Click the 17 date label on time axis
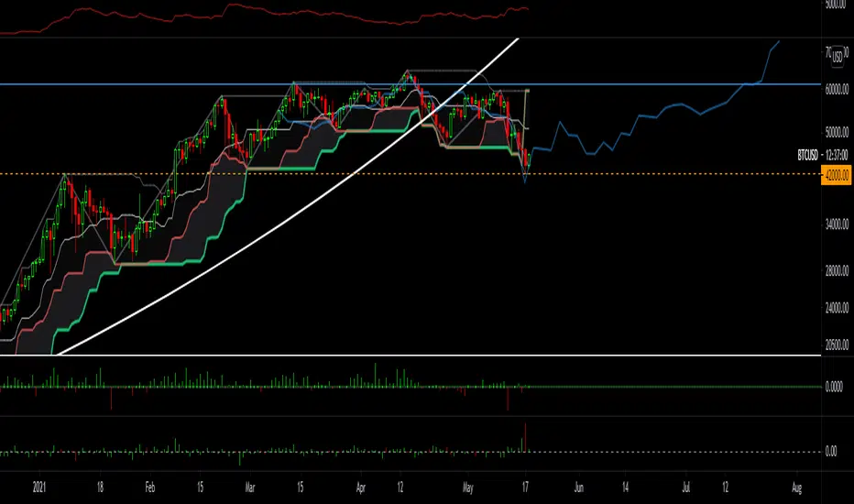854x504 pixels. [x=525, y=488]
